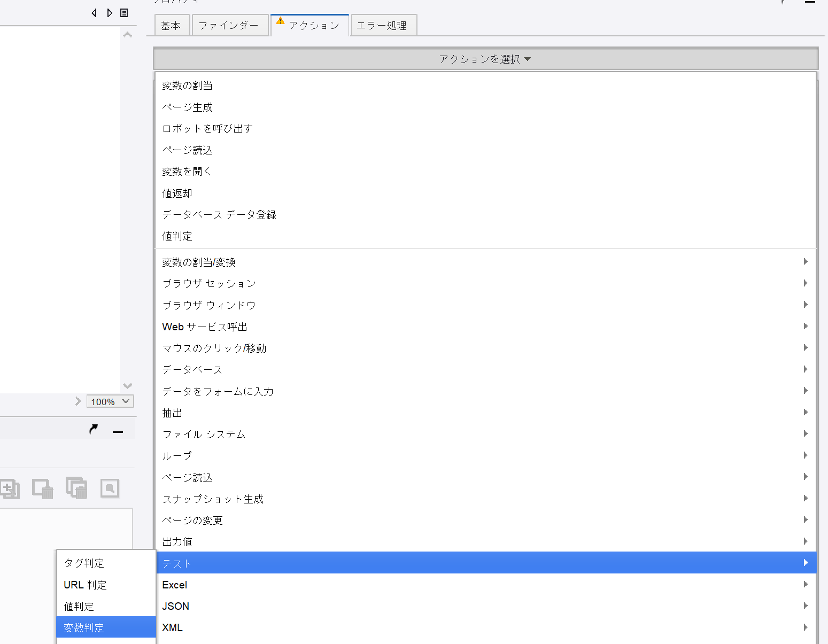The height and width of the screenshot is (644, 828).
Task: Choose 値判定 from テスト submenu
Action: tap(106, 606)
